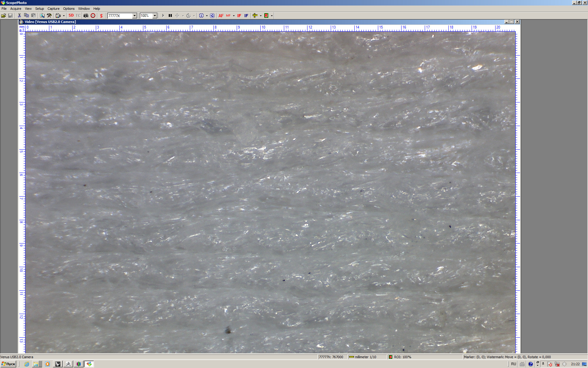Click the RU language indicator
The image size is (588, 368).
[x=514, y=364]
